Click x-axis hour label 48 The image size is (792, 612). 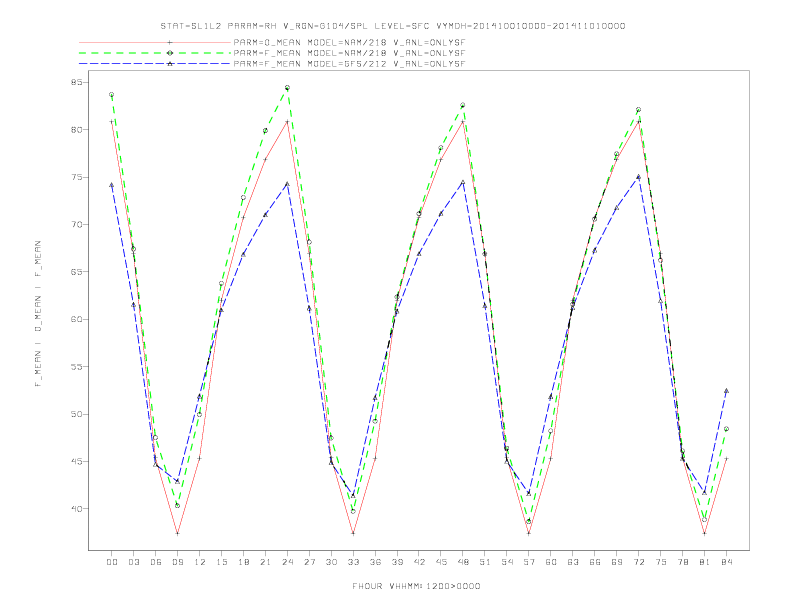click(x=463, y=562)
